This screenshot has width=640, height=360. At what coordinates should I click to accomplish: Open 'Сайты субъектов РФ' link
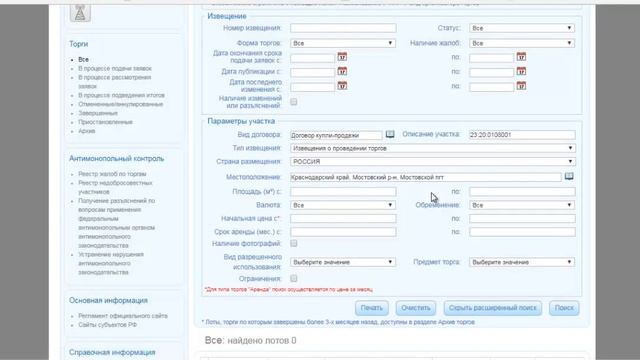(107, 325)
